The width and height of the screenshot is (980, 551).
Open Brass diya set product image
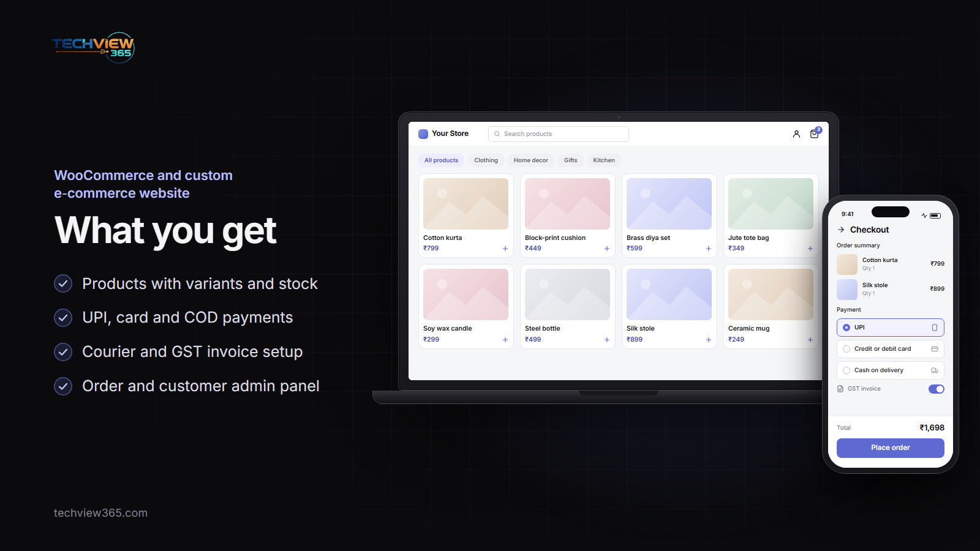click(x=669, y=204)
